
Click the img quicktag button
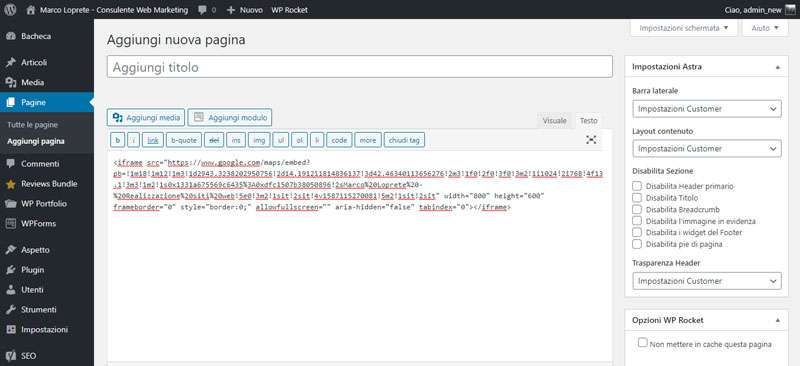[x=259, y=140]
